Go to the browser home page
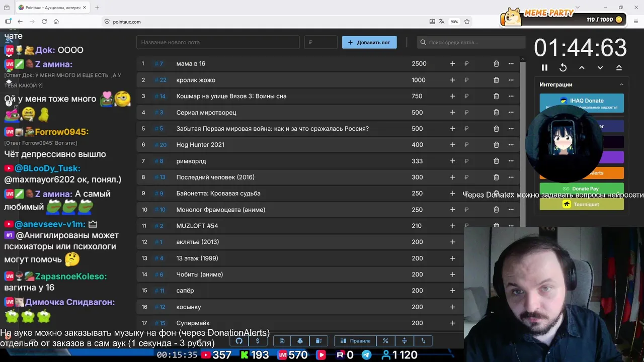 coord(56,22)
